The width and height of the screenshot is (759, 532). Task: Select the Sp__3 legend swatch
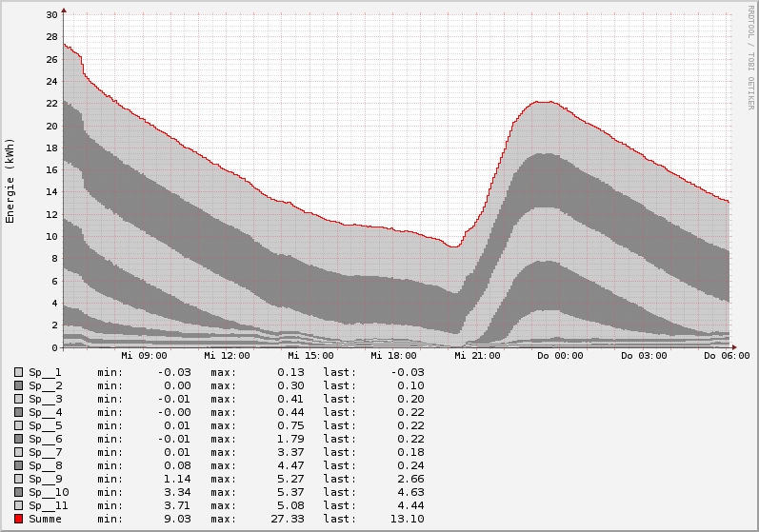(x=18, y=399)
